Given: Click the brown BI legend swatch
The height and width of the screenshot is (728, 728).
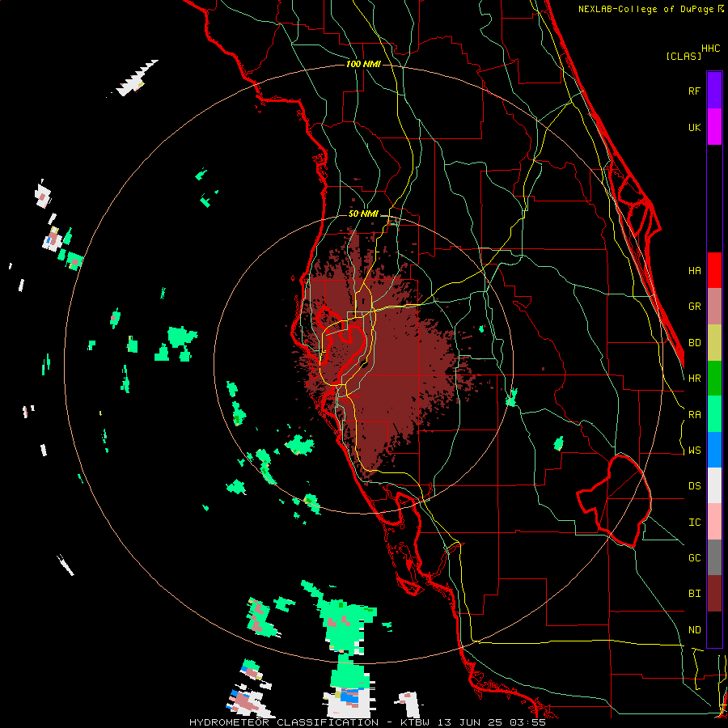Looking at the screenshot, I should click(x=714, y=594).
